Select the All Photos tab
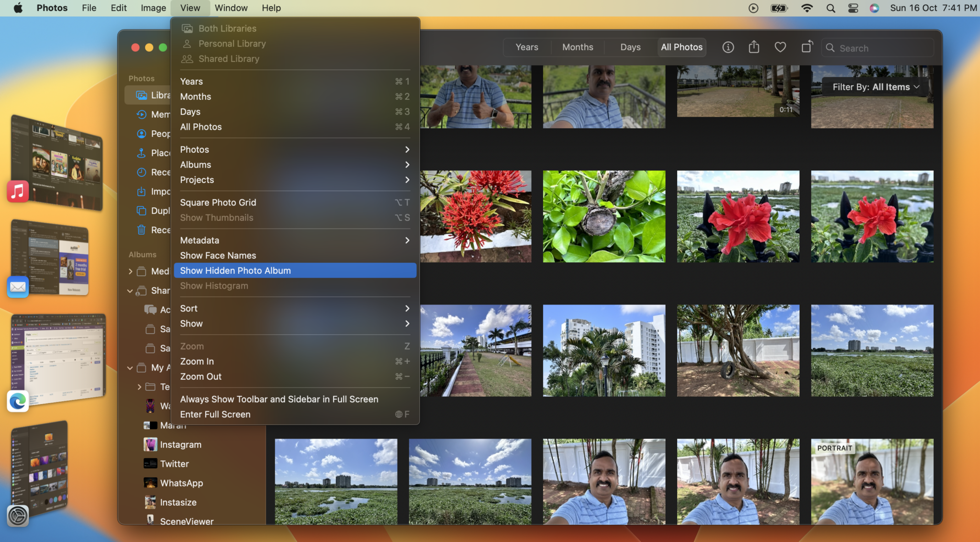 (x=681, y=47)
